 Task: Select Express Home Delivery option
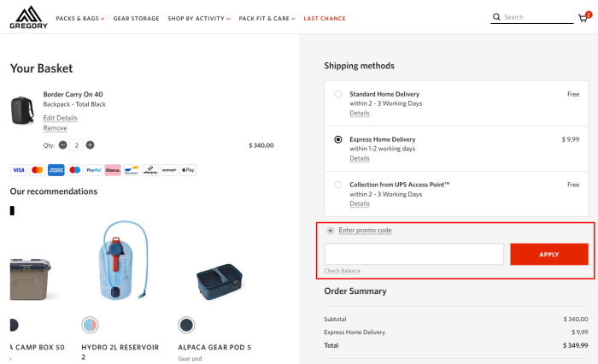pos(338,139)
